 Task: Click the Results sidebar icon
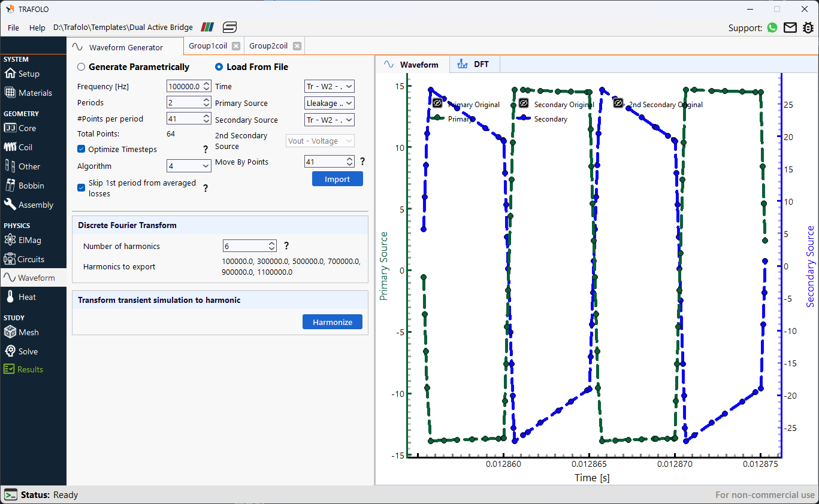[x=28, y=369]
